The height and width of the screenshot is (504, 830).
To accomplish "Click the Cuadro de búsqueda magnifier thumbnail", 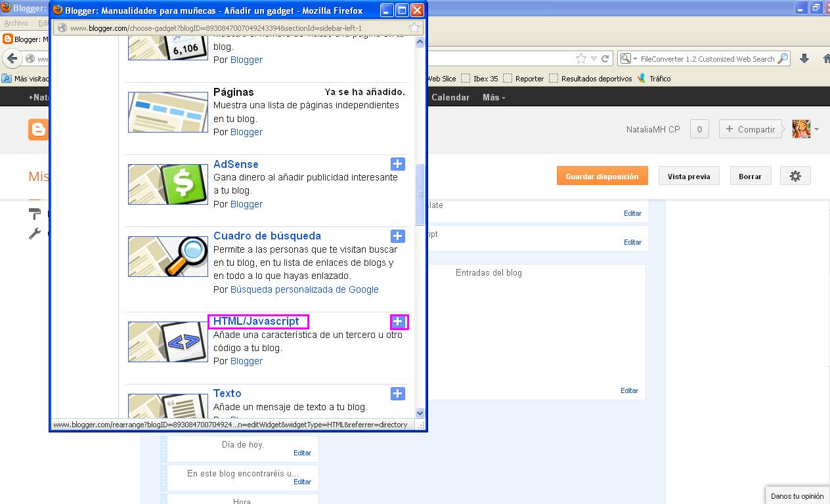I will coord(168,257).
